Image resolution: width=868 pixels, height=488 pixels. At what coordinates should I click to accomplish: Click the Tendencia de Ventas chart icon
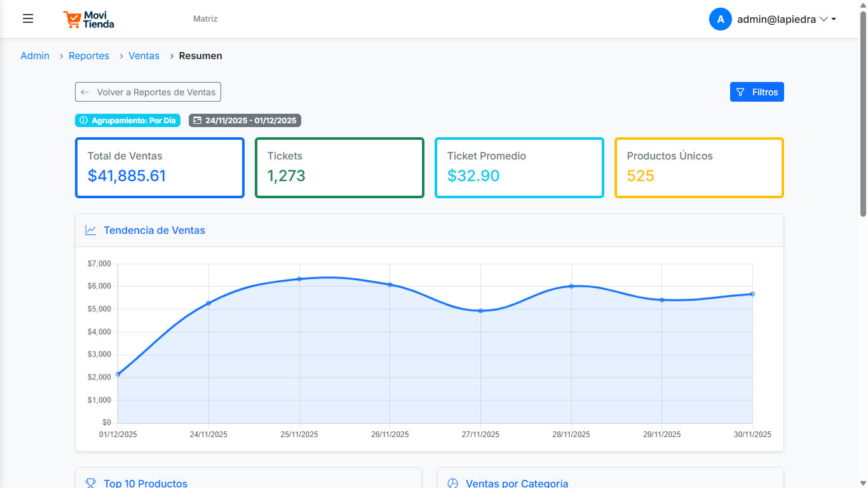click(91, 230)
